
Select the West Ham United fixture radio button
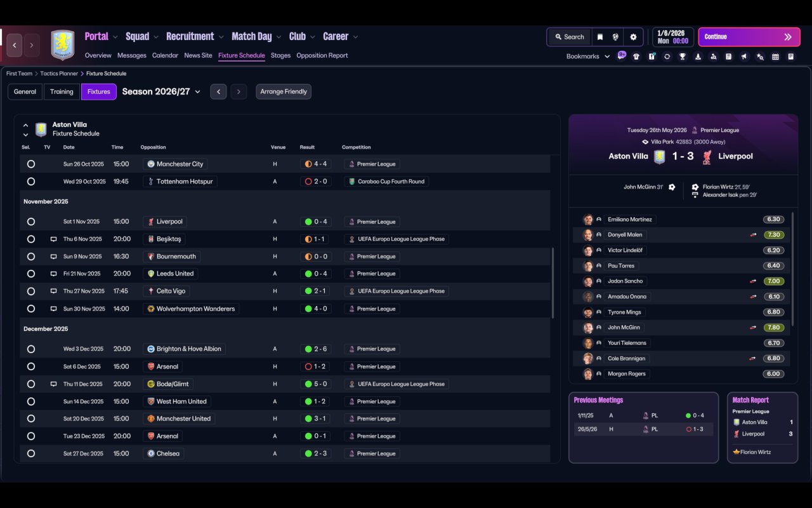31,401
